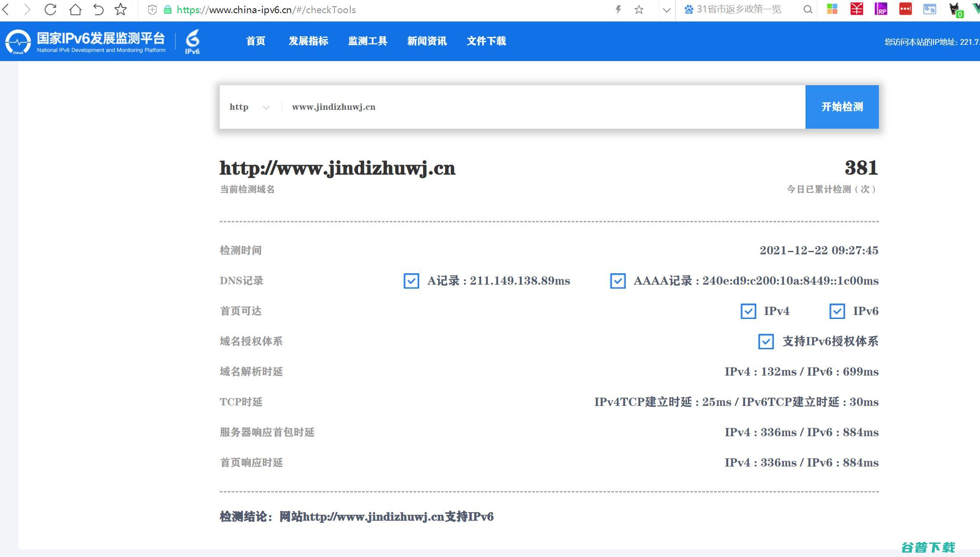
Task: Bookmark the page with the star beside the undo icon
Action: 120,9
